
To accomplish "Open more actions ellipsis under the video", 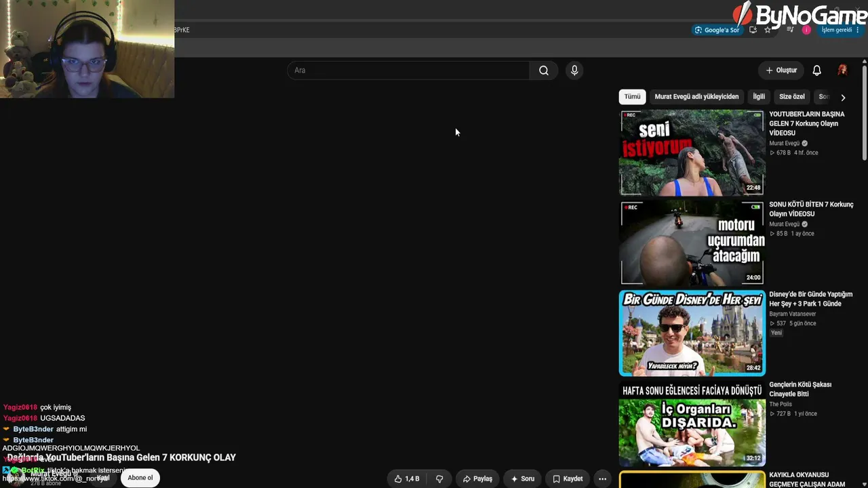I will click(x=602, y=479).
